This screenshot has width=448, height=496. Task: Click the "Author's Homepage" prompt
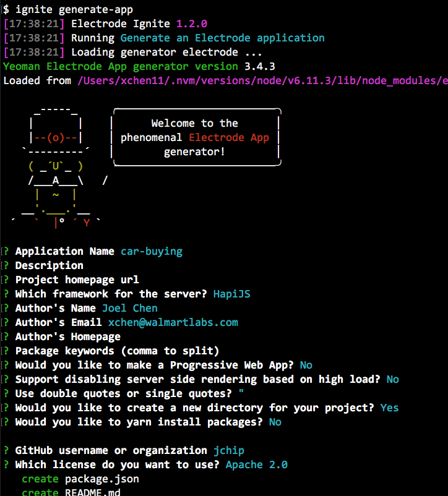tap(68, 336)
